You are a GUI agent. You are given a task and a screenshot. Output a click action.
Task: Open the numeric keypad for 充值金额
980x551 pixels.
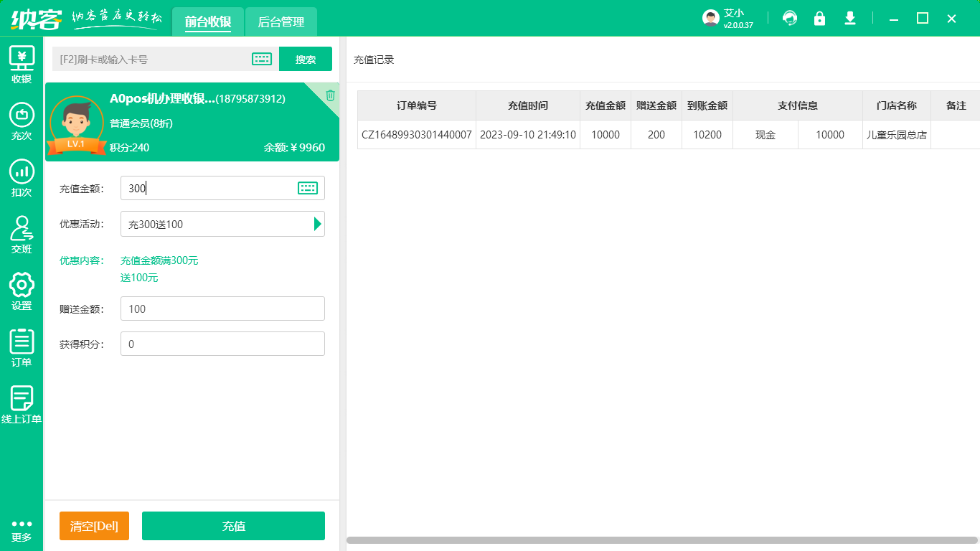pyautogui.click(x=308, y=188)
